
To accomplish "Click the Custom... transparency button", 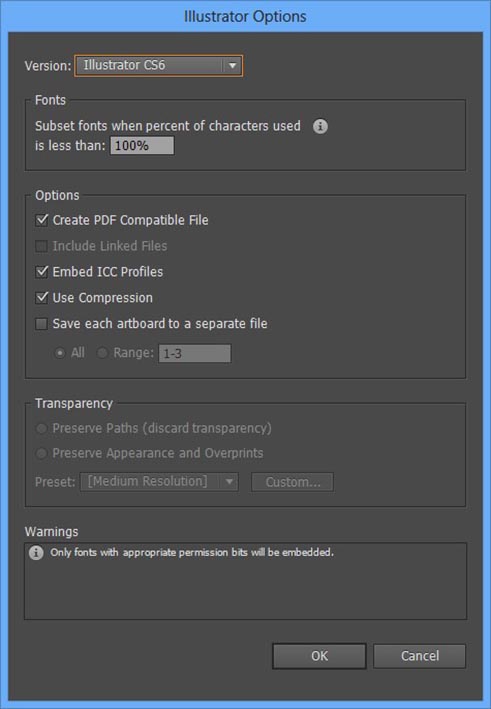I will click(x=293, y=482).
